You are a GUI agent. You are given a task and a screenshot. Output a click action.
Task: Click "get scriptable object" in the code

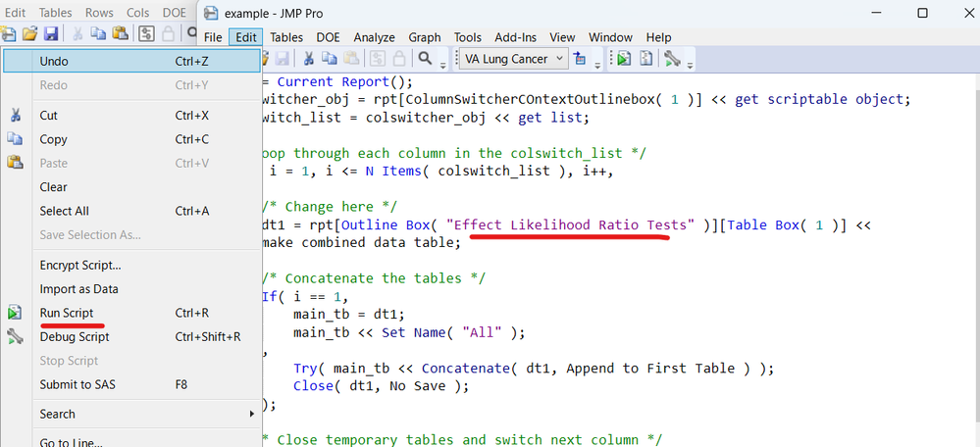819,99
